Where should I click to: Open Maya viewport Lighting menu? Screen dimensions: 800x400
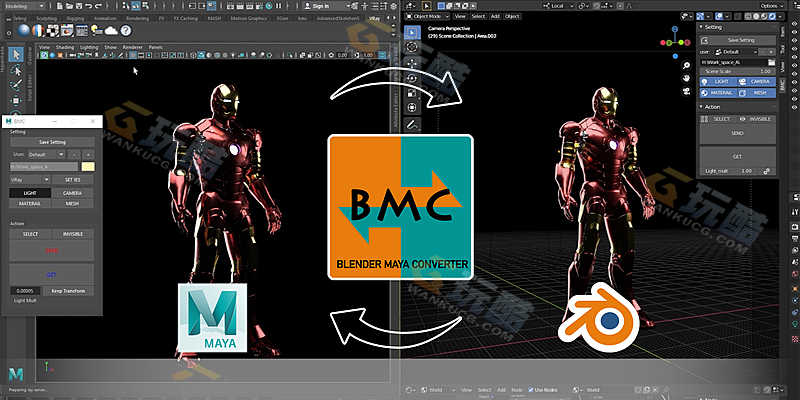coord(89,47)
